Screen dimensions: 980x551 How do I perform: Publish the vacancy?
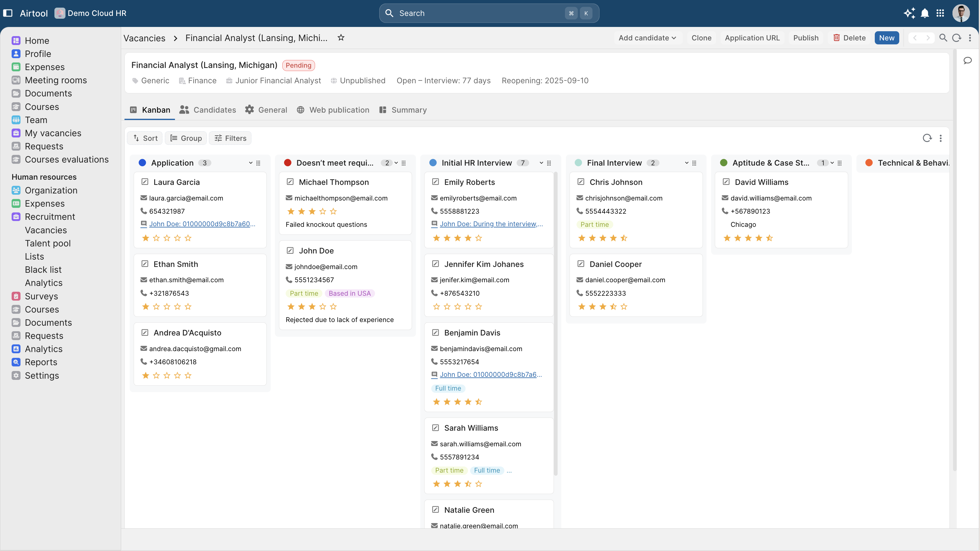[x=806, y=38]
